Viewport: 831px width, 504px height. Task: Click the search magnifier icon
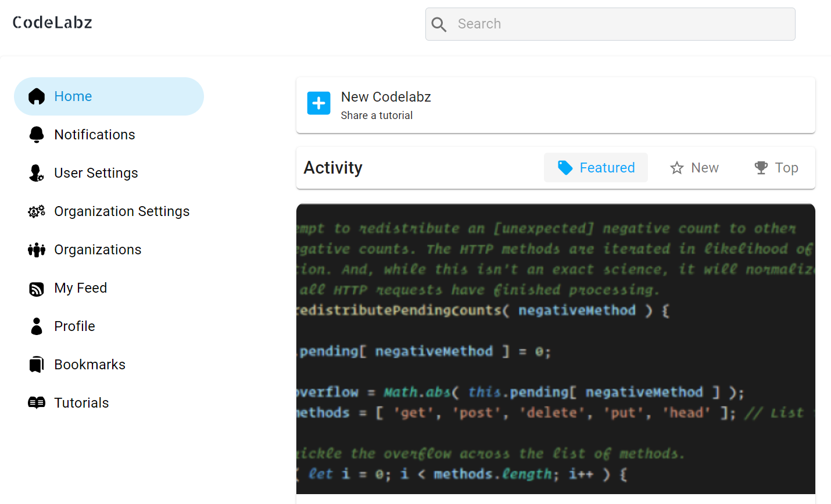(439, 24)
